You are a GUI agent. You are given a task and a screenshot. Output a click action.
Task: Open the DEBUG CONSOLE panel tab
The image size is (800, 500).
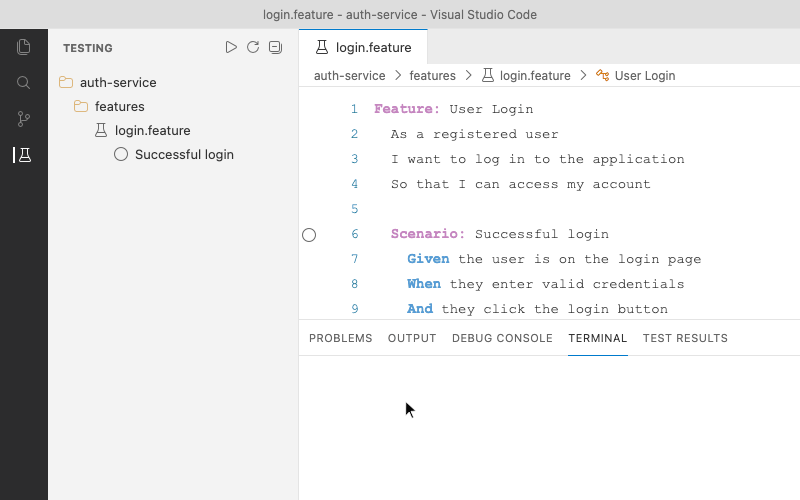click(502, 338)
